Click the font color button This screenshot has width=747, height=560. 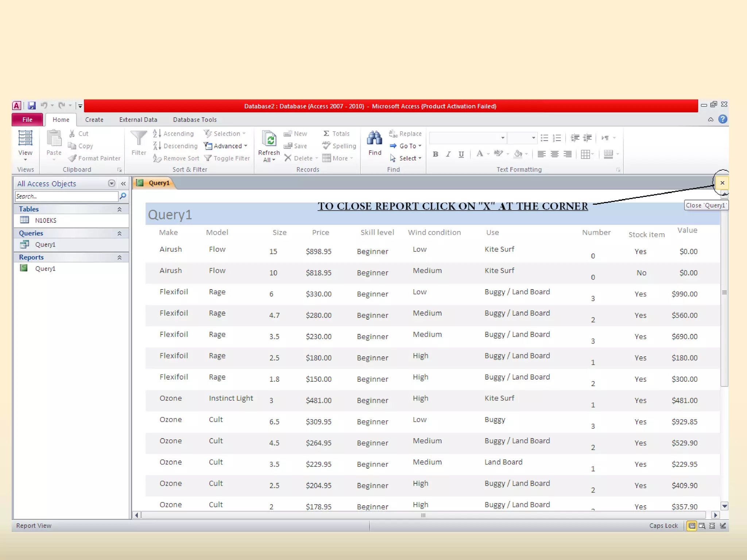click(480, 154)
